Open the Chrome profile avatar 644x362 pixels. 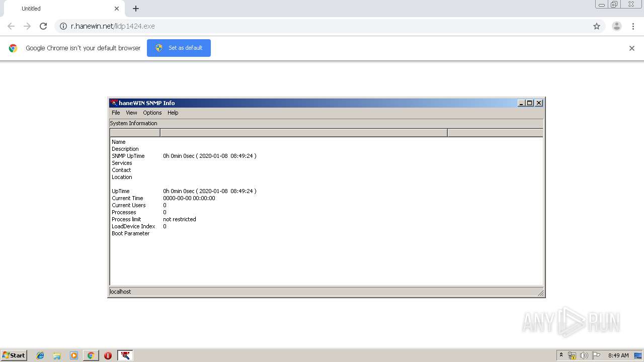coord(617,26)
